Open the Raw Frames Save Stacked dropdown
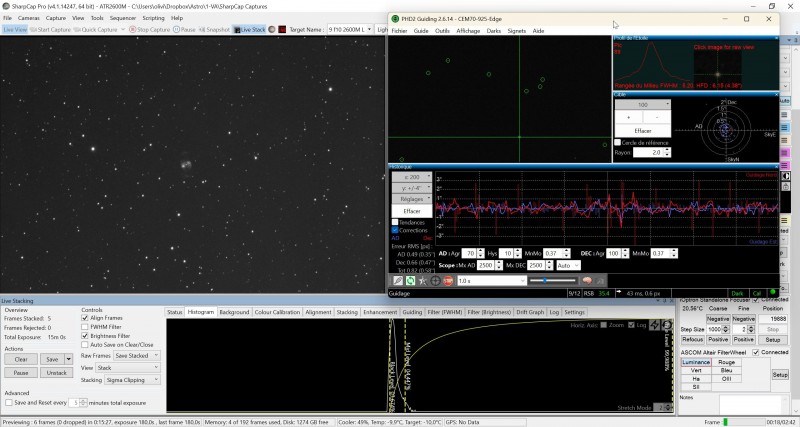Screen dimensions: 800x427 [x=137, y=356]
